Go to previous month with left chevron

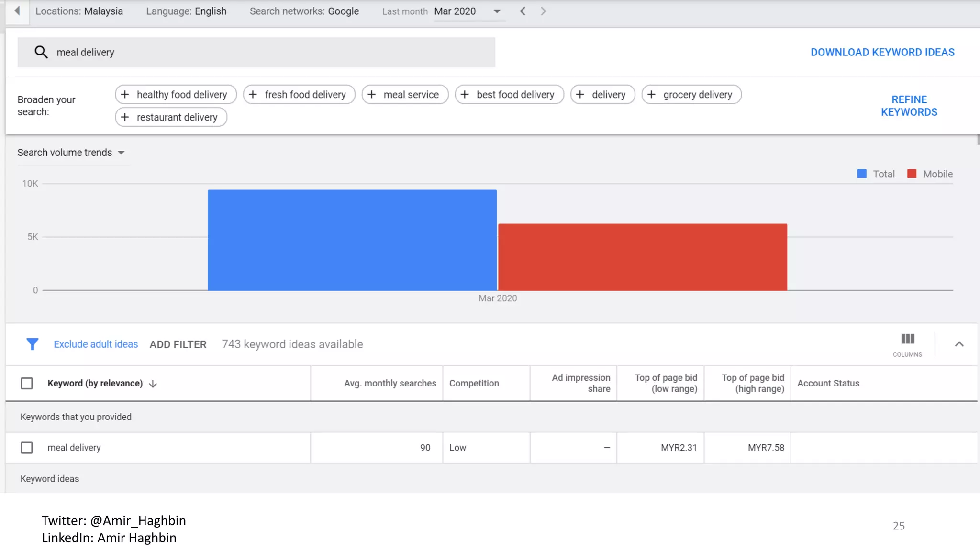click(523, 11)
